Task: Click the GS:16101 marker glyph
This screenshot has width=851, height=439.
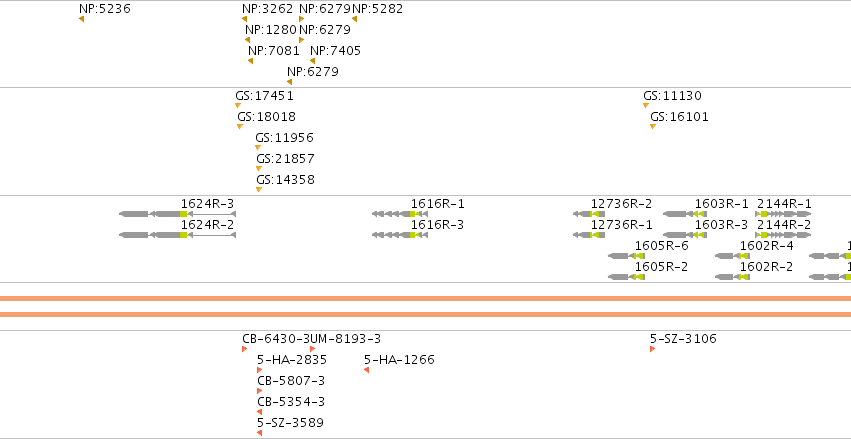Action: pos(653,126)
